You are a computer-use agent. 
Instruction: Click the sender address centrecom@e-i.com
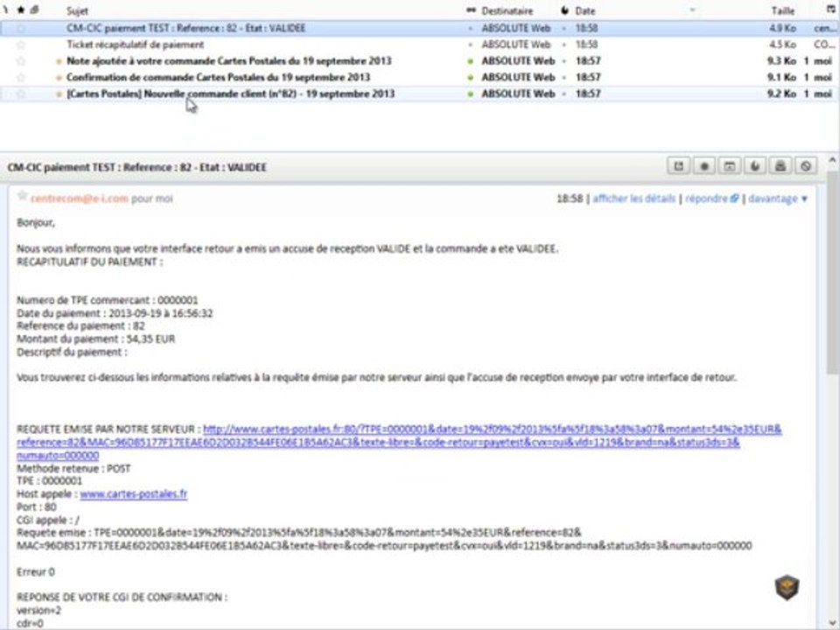click(80, 199)
